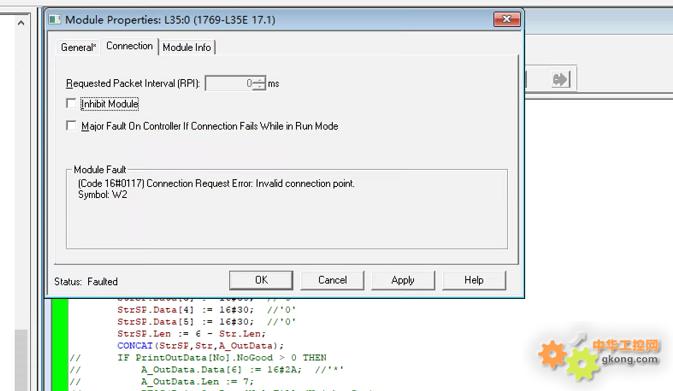Click the module icon in the dialog title bar
Viewport: 673px width, 391px height.
55,20
